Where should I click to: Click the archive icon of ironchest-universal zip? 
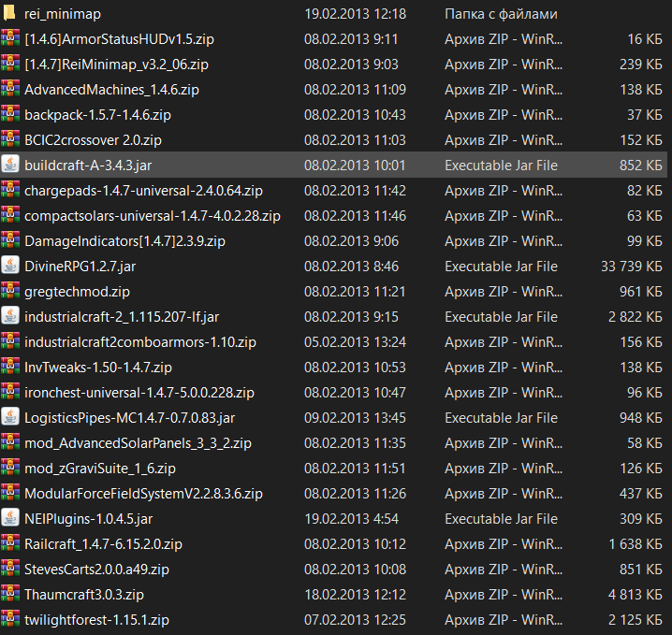click(10, 392)
